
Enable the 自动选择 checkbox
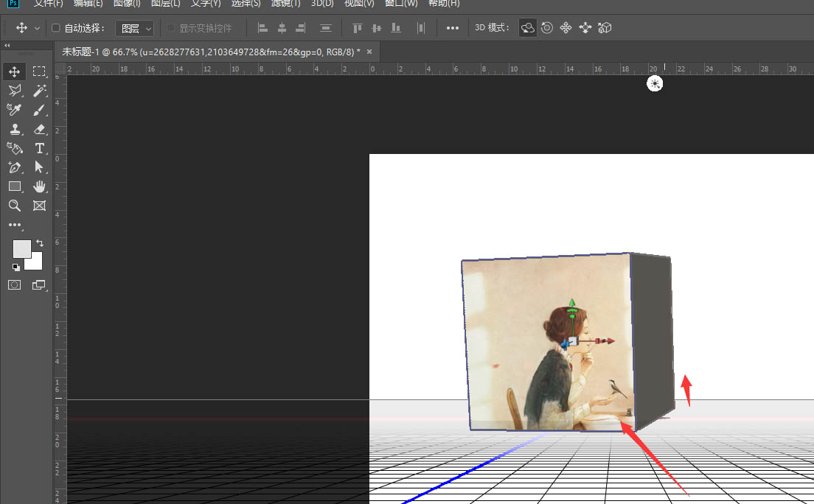(x=55, y=27)
